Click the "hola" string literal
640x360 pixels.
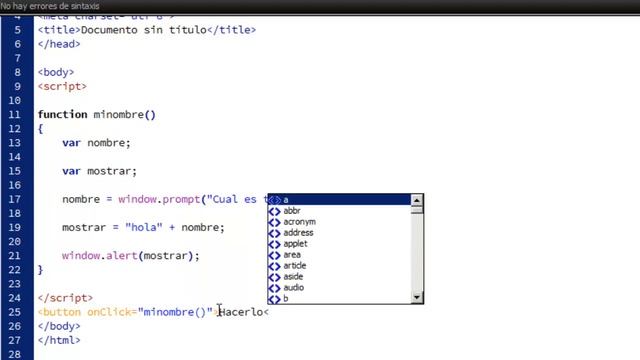pyautogui.click(x=144, y=227)
